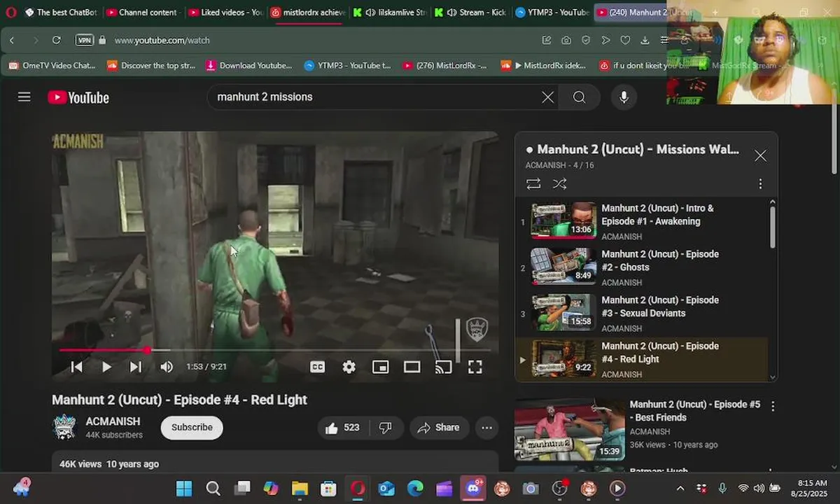This screenshot has width=840, height=504.
Task: Seek on the red video progress bar
Action: tap(275, 350)
